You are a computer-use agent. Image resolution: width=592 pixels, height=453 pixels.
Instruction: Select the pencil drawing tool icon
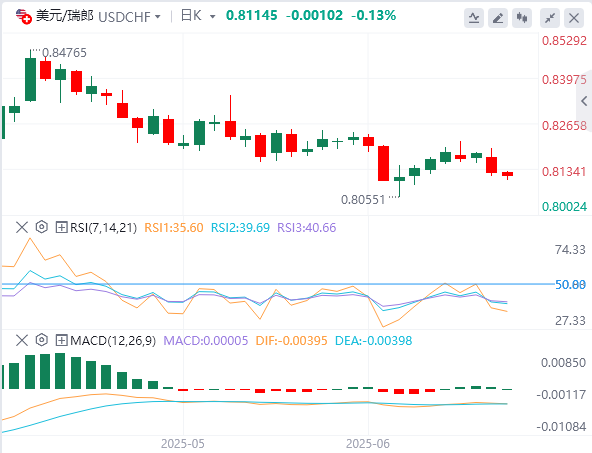tap(498, 18)
